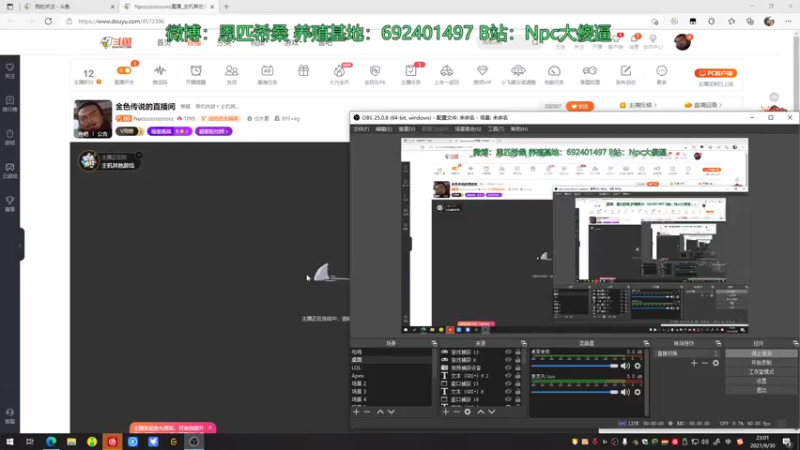Click the orange PC客户端 button

pos(715,73)
